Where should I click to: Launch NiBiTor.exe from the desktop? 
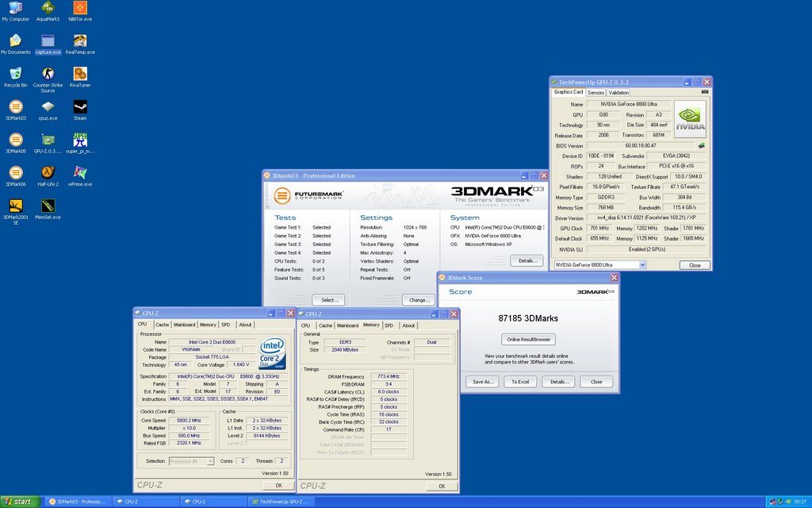(x=80, y=11)
